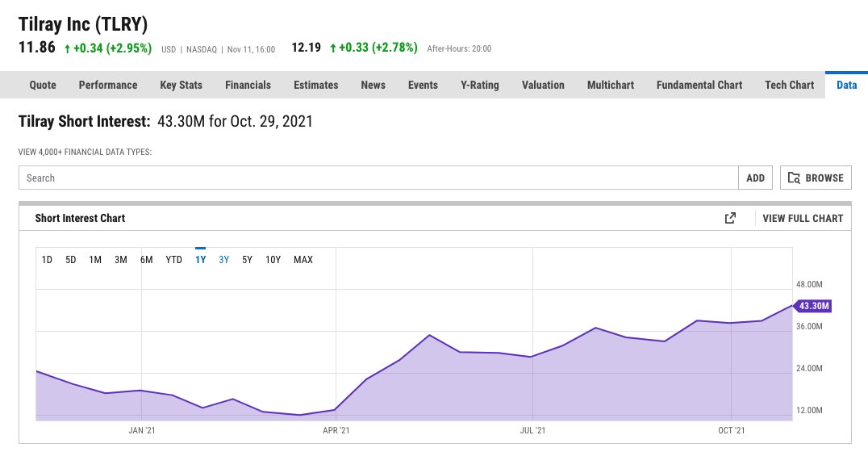The width and height of the screenshot is (868, 456).
Task: View the Events tab
Action: [423, 85]
